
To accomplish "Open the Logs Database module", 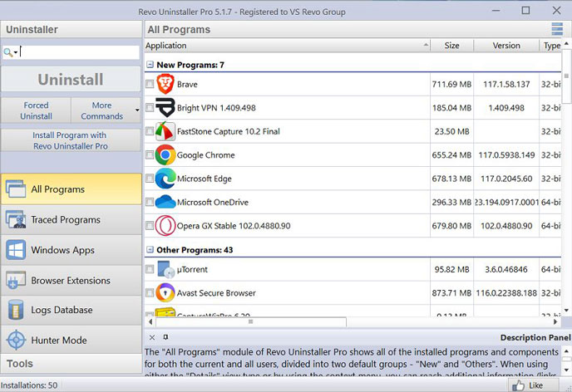I will pyautogui.click(x=71, y=310).
